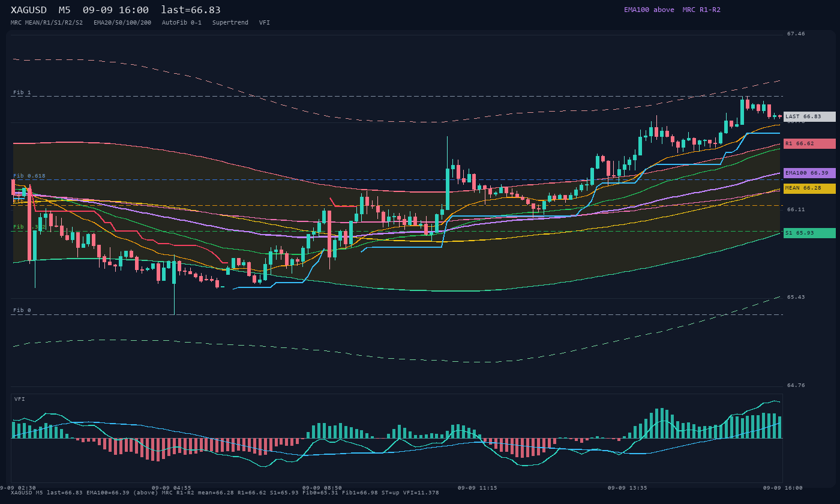This screenshot has width=840, height=504.
Task: Select the purple 'EMA100 66.39' price tag
Action: (x=809, y=173)
